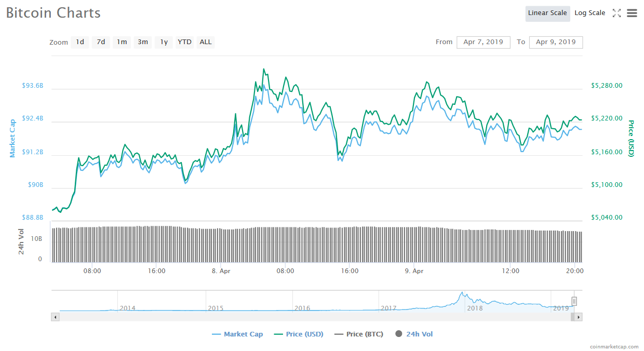Image resolution: width=644 pixels, height=351 pixels.
Task: Click the $90B market cap label
Action: click(x=35, y=185)
